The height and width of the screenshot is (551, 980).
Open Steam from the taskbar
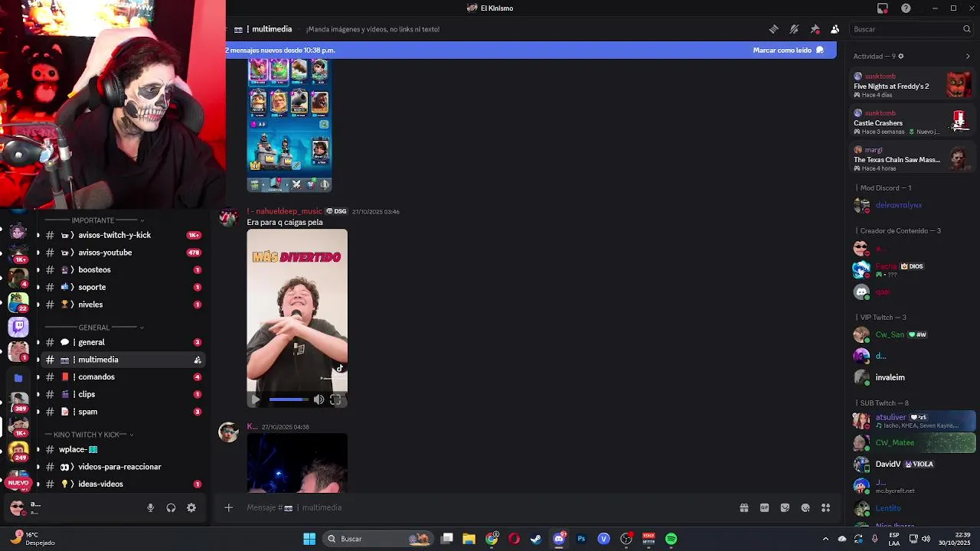(x=536, y=539)
